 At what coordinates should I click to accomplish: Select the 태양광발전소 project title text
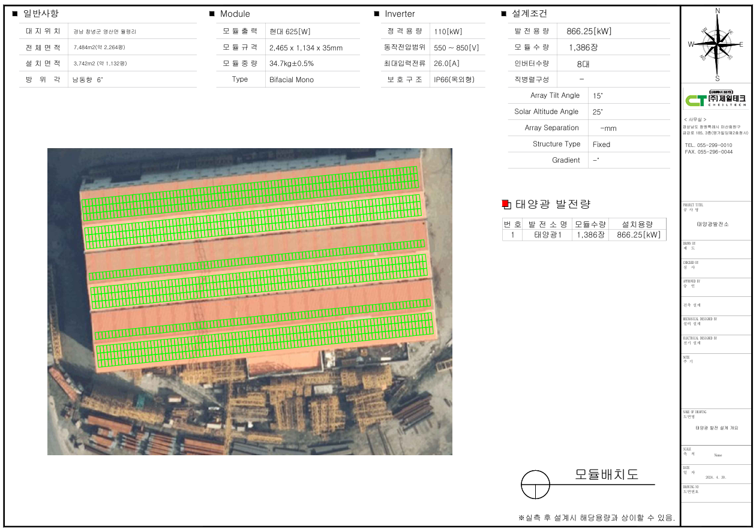click(x=712, y=224)
